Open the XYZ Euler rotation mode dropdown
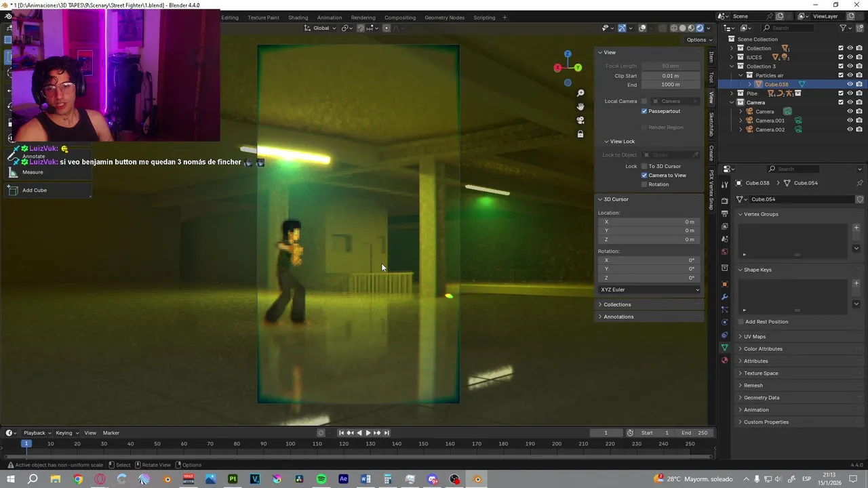 point(650,290)
